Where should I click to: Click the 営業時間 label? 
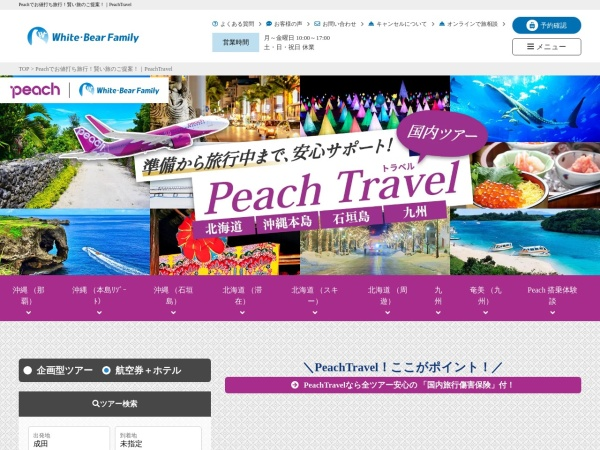pos(236,42)
